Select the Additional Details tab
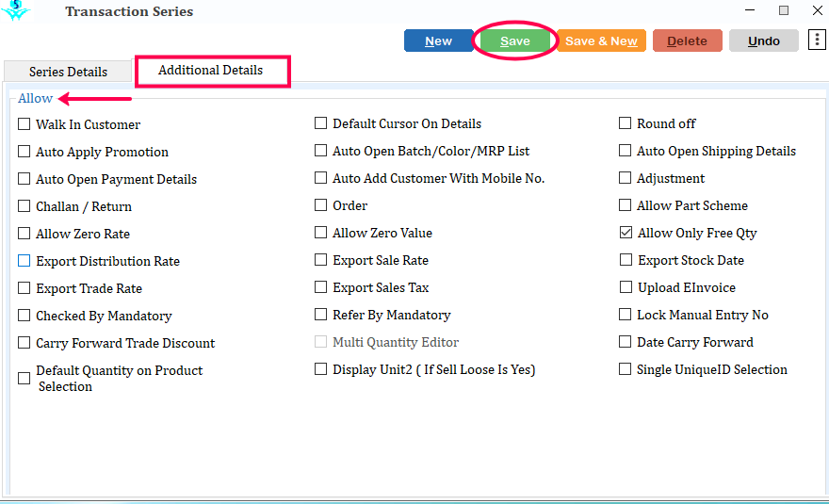 [x=210, y=71]
